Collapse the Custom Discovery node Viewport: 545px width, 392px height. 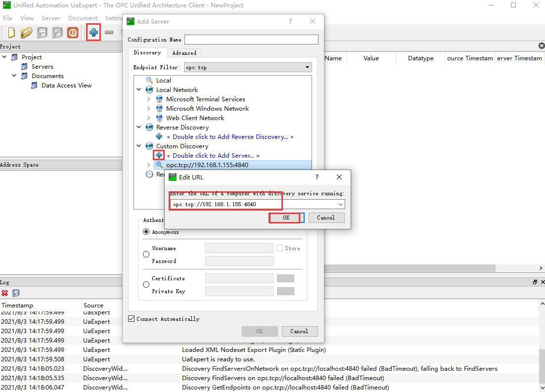click(x=139, y=146)
